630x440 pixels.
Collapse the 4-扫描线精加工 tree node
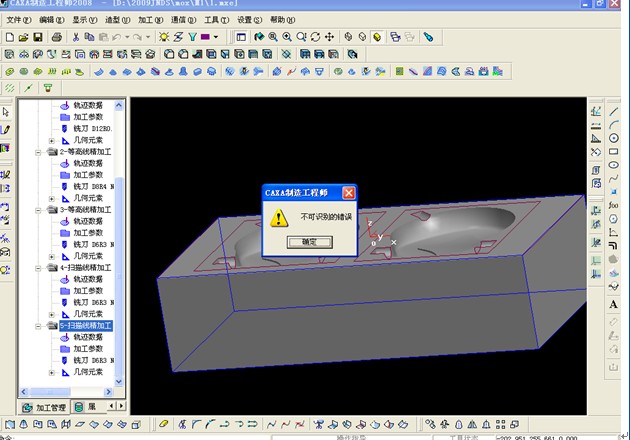[38, 268]
